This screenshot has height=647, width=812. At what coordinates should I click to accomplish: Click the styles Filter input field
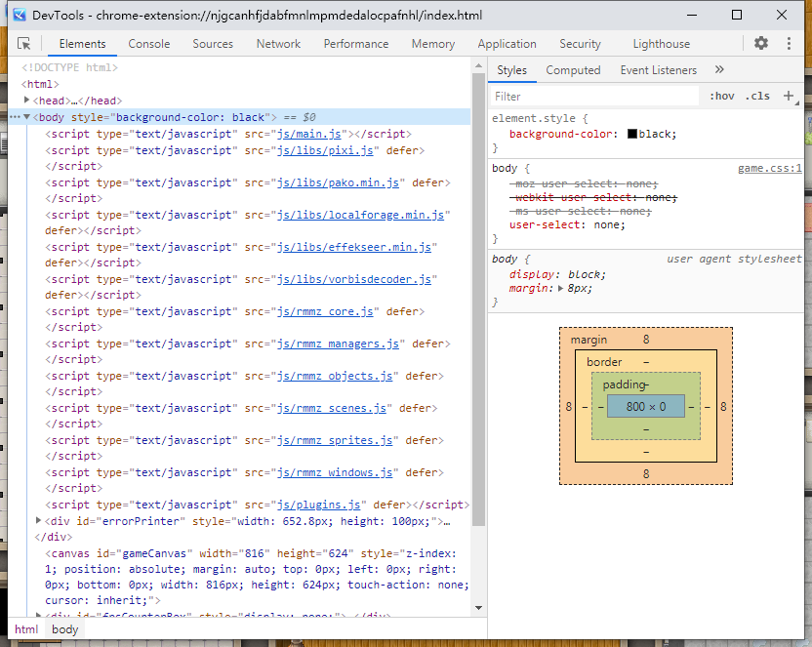pos(594,97)
